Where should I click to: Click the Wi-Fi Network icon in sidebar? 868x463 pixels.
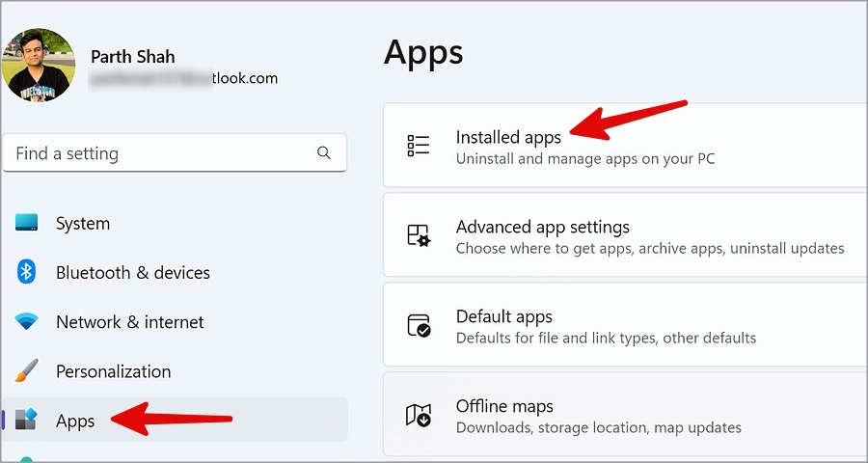(x=26, y=321)
